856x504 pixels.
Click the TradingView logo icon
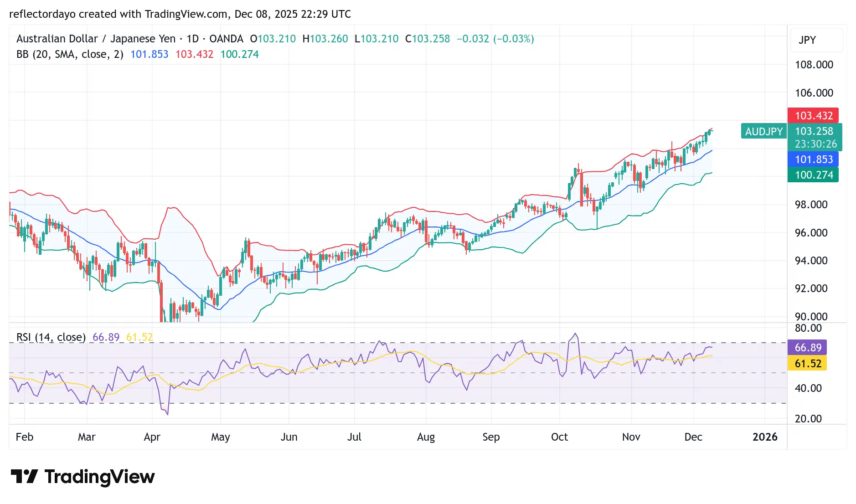click(24, 477)
